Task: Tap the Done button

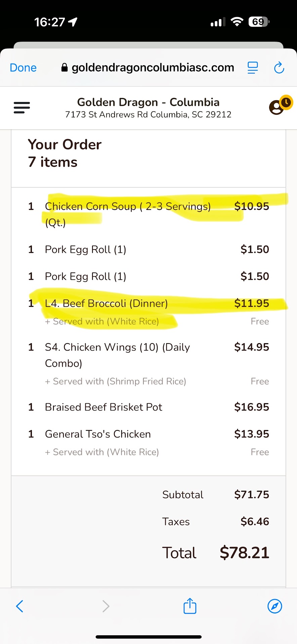Action: pos(23,68)
